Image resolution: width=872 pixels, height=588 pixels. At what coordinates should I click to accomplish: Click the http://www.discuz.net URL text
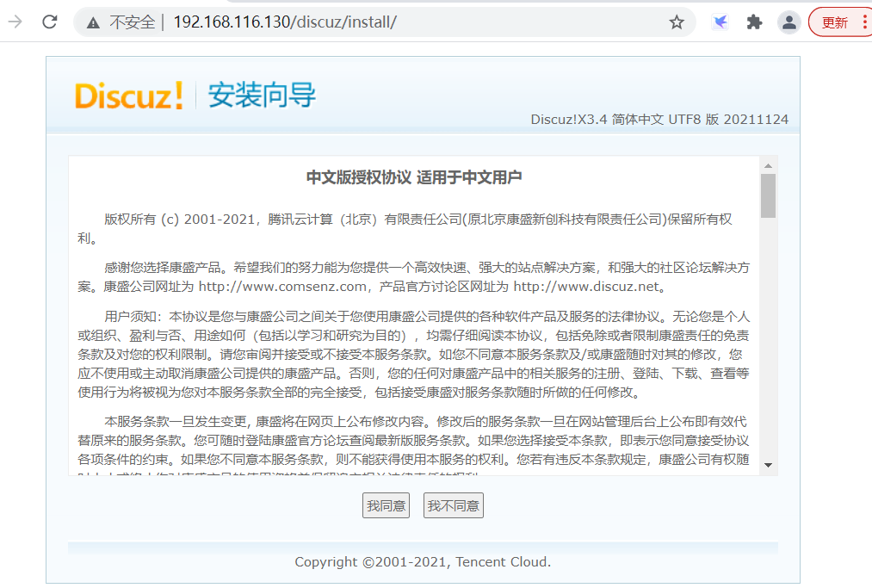click(x=586, y=287)
